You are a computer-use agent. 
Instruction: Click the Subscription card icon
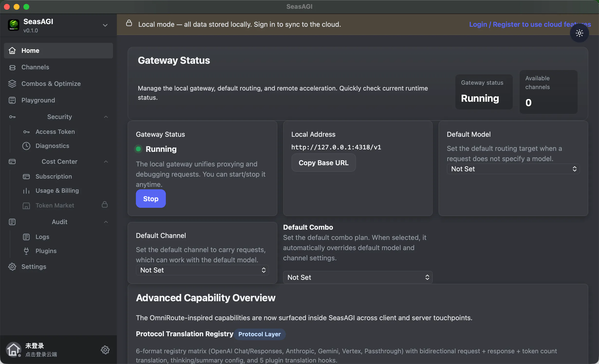click(x=26, y=177)
